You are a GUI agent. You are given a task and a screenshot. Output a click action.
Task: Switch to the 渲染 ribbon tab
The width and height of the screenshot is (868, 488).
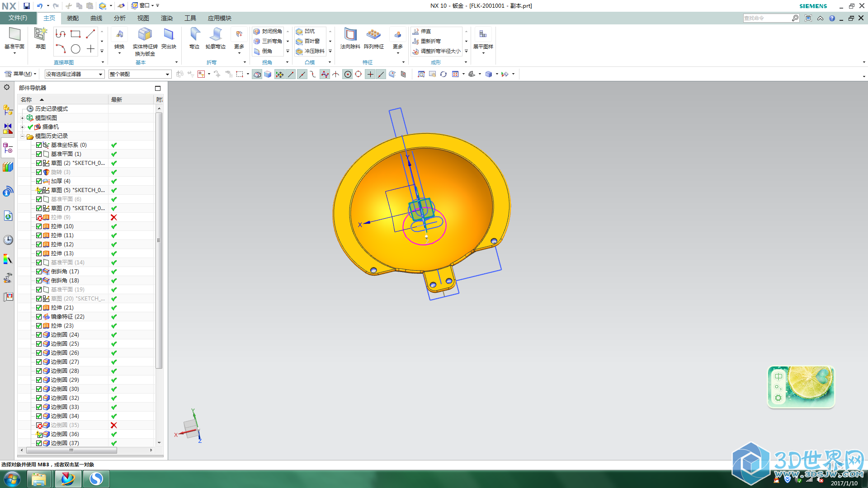tap(167, 18)
